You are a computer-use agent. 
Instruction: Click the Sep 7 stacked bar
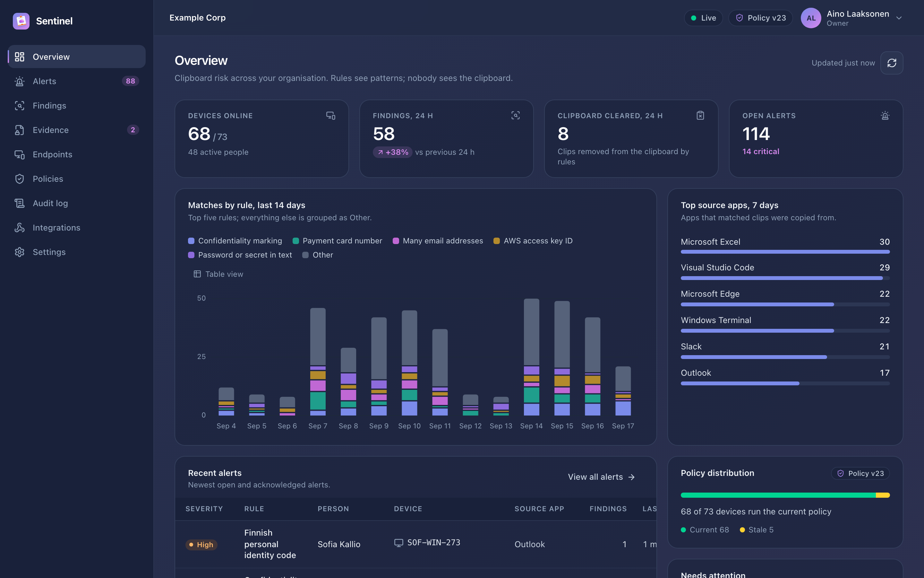[318, 362]
